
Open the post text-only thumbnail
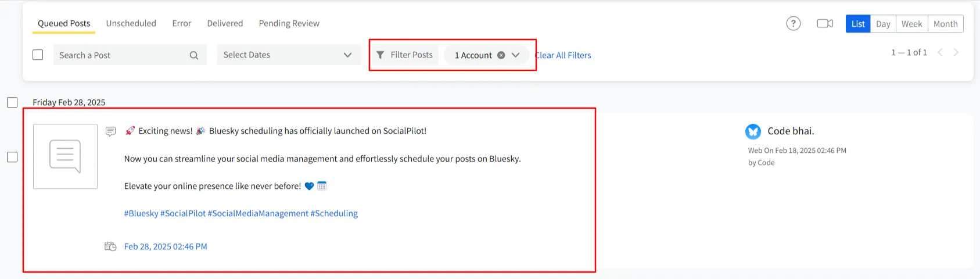click(x=65, y=156)
